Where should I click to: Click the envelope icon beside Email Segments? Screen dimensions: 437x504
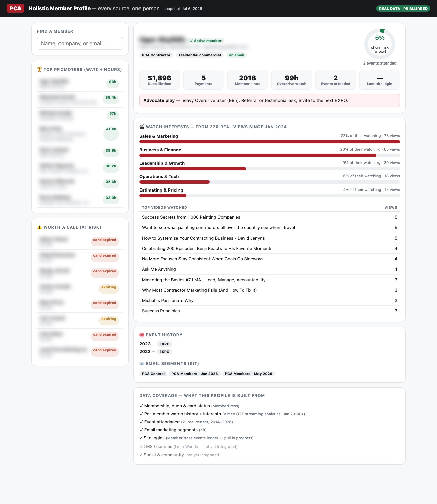pyautogui.click(x=142, y=363)
